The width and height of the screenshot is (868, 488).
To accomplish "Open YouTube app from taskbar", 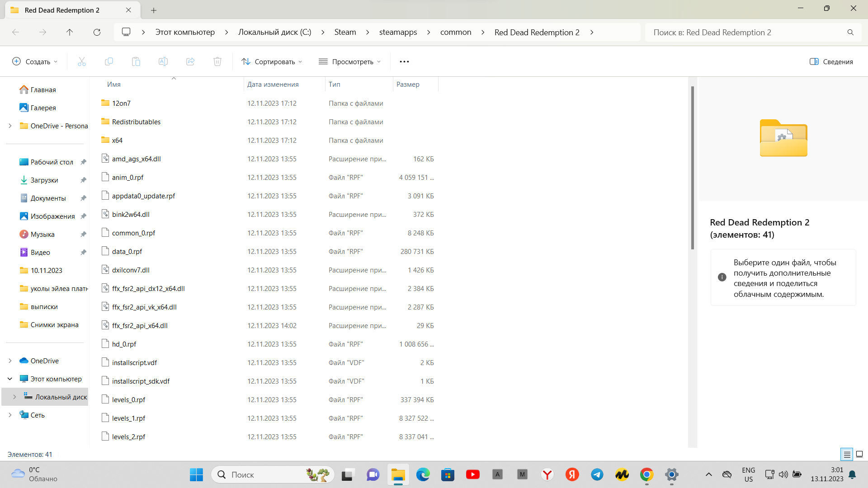I will point(473,474).
